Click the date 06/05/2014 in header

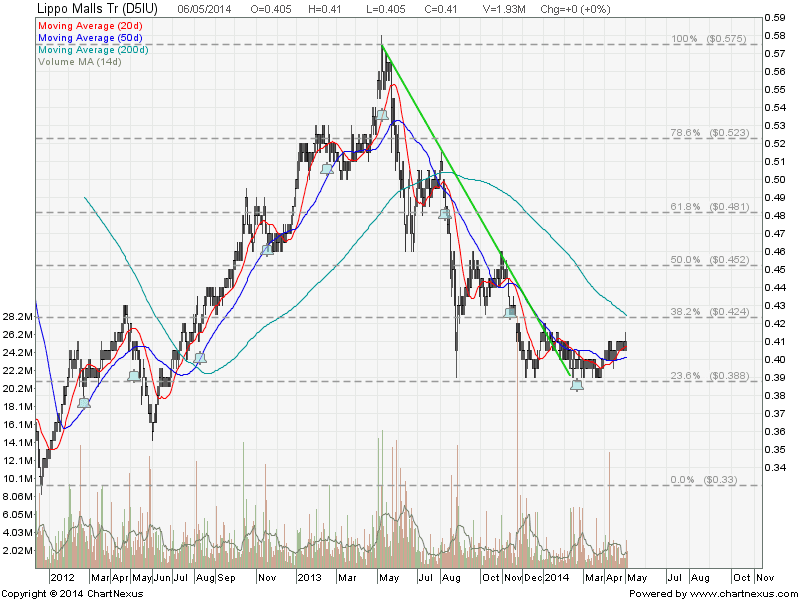[x=204, y=9]
